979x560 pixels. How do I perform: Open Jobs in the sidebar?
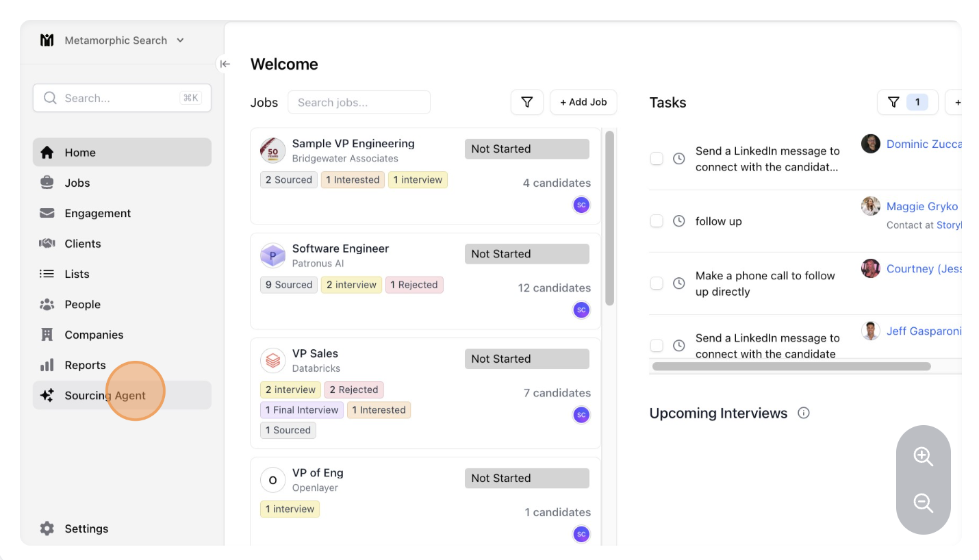pos(122,183)
